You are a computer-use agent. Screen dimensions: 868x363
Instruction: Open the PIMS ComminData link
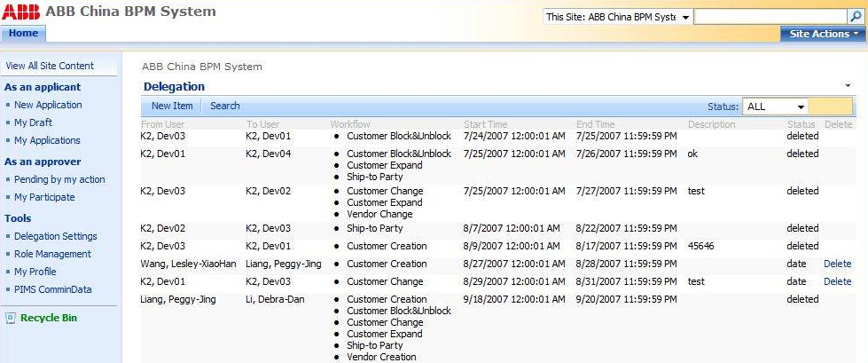pos(53,289)
